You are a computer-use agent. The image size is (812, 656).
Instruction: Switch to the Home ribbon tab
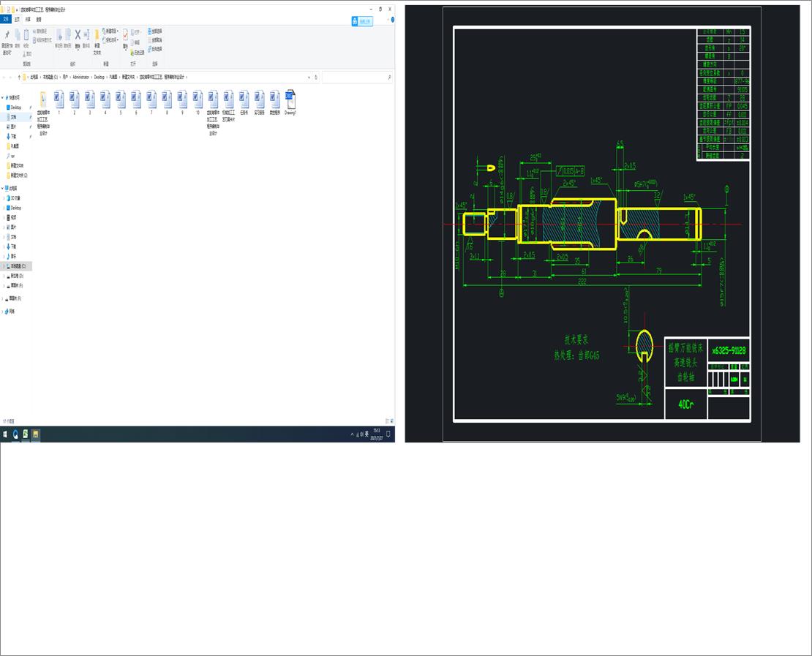pyautogui.click(x=17, y=19)
